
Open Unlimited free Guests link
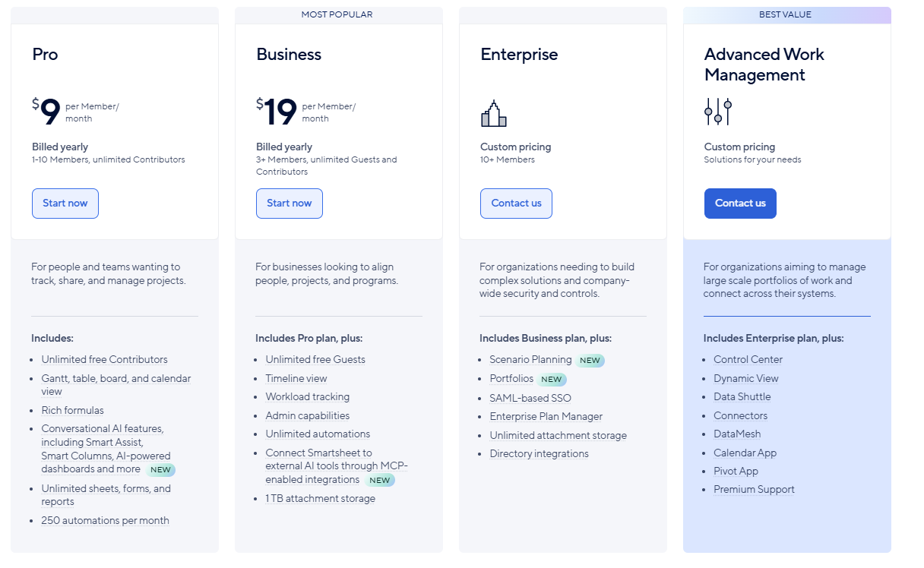pyautogui.click(x=315, y=360)
